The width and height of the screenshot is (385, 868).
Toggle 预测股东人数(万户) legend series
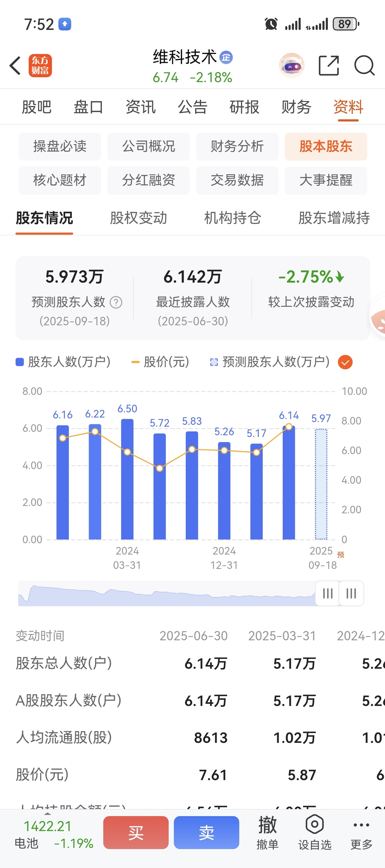(x=270, y=362)
